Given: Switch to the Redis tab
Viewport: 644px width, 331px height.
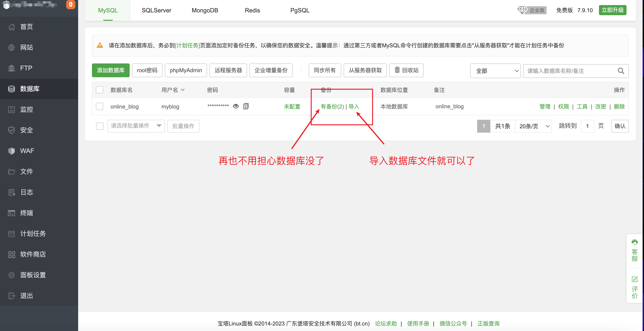Looking at the screenshot, I should click(253, 10).
